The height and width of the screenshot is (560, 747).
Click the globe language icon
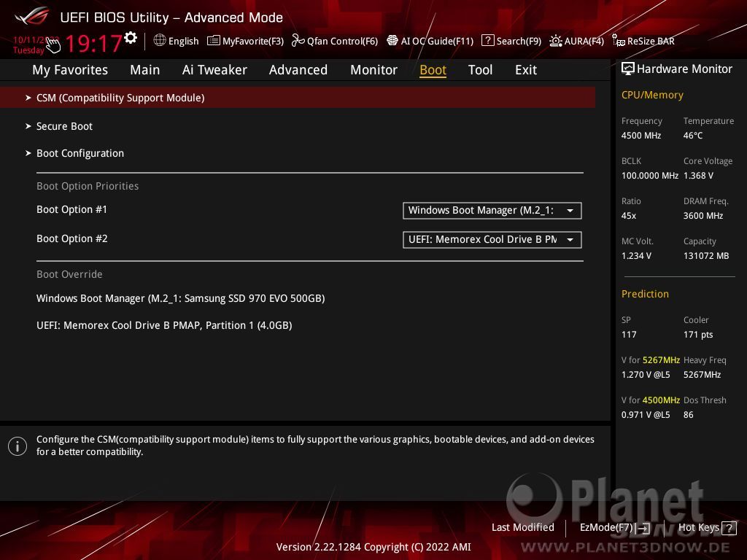[x=160, y=41]
